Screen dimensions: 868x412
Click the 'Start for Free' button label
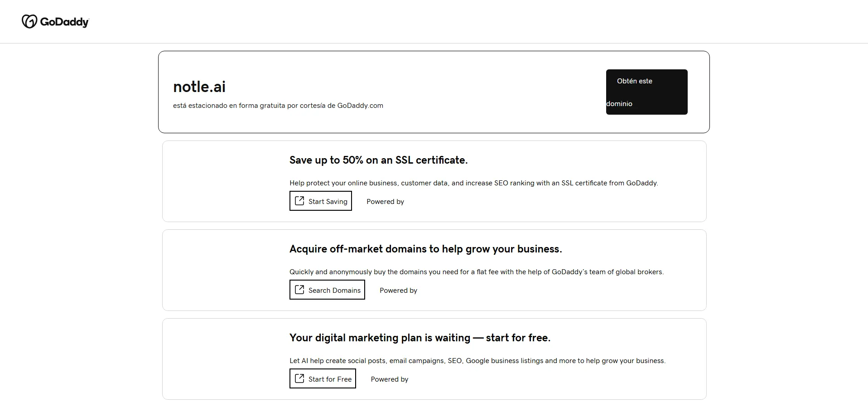pyautogui.click(x=330, y=379)
